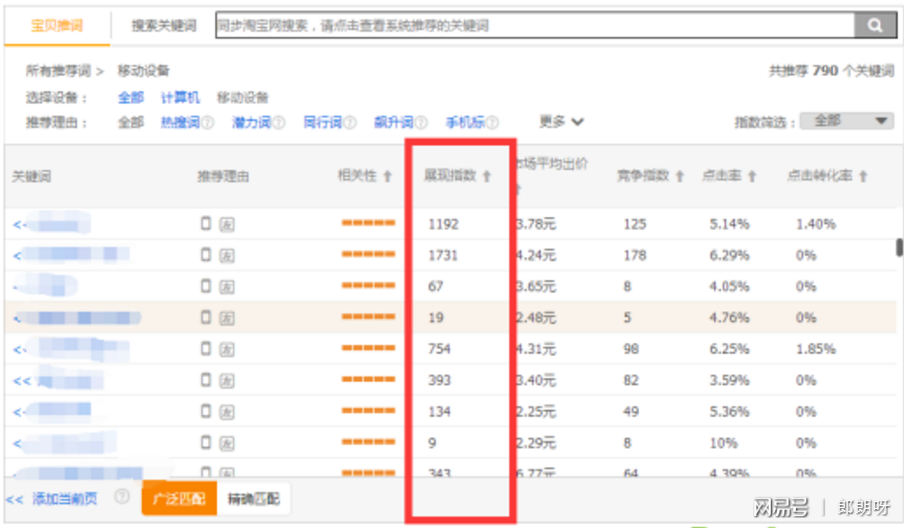The height and width of the screenshot is (528, 904).
Task: Click the keyword search input field
Action: tap(534, 25)
